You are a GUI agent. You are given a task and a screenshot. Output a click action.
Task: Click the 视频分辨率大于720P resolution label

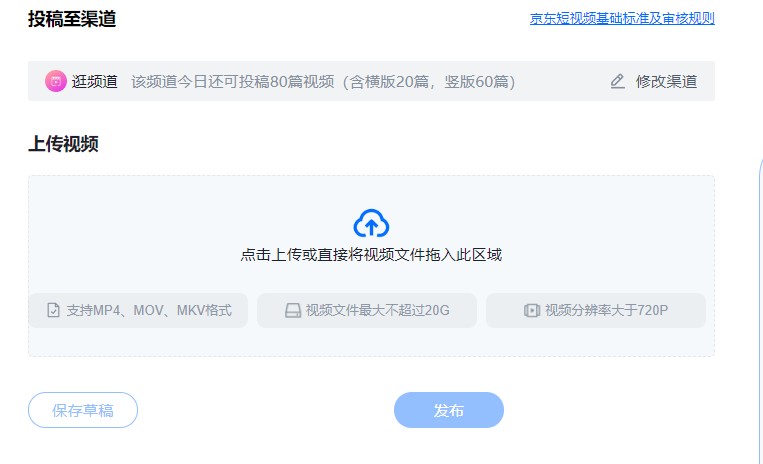(x=606, y=310)
